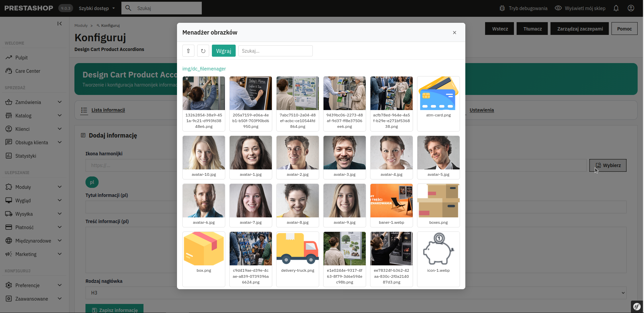Click the Zarządzaj zaczepami button
The image size is (644, 313).
coord(580,29)
